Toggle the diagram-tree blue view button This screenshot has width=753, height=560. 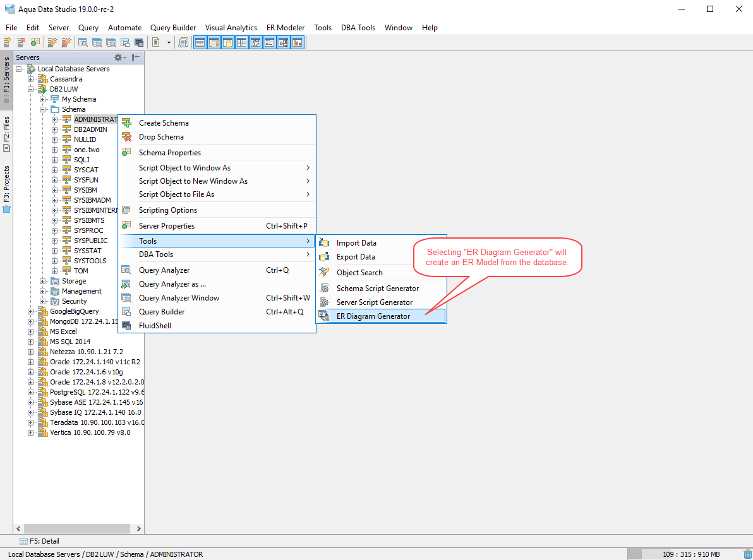tap(284, 43)
